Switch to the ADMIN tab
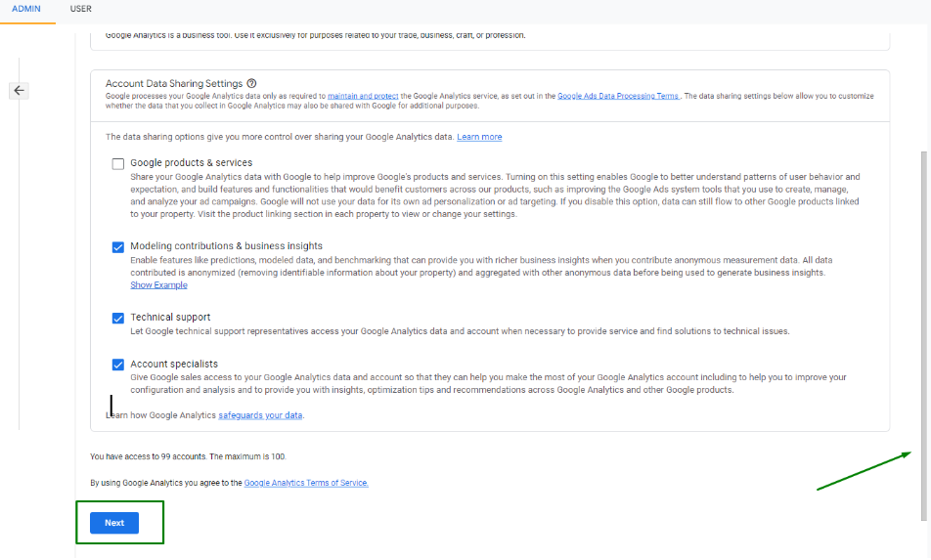The height and width of the screenshot is (560, 931). click(26, 9)
